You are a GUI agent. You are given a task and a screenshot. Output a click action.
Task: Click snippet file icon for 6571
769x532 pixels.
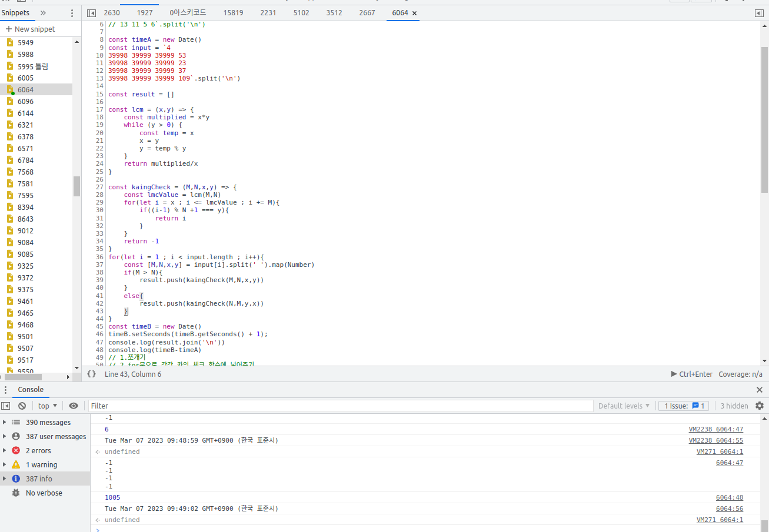(10, 148)
